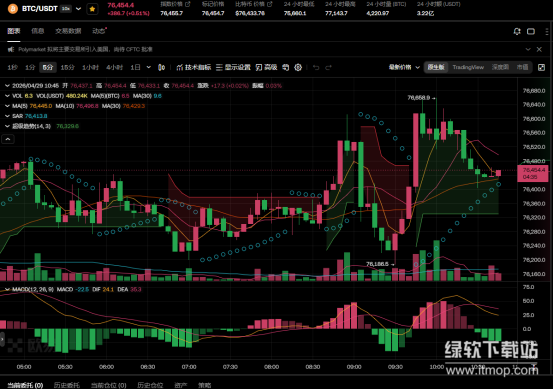Expand the announcement bar chevron

528,49
